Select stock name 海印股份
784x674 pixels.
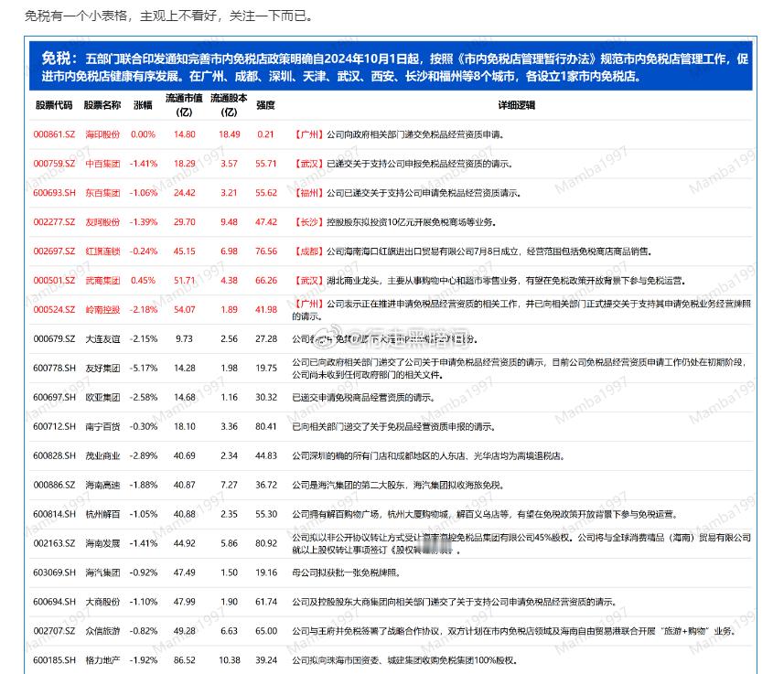pos(102,134)
